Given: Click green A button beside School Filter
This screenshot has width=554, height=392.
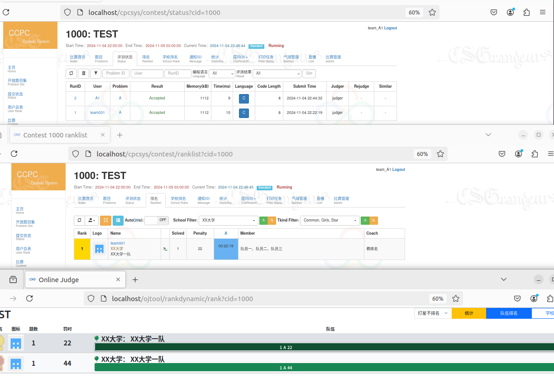Looking at the screenshot, I should pyautogui.click(x=263, y=220).
